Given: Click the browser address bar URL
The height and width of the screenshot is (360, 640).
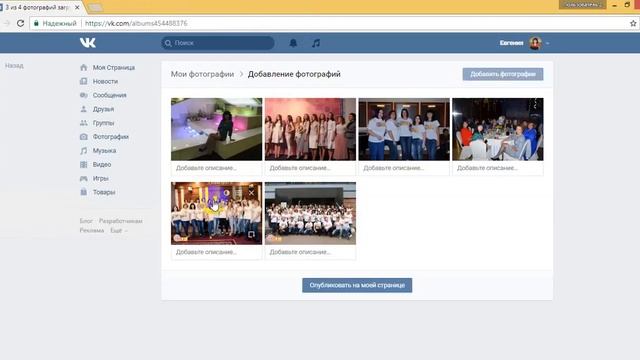Looking at the screenshot, I should tap(136, 23).
